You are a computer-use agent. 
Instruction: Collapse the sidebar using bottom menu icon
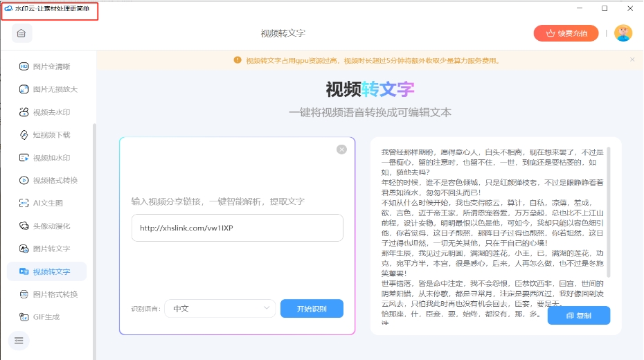(19, 340)
